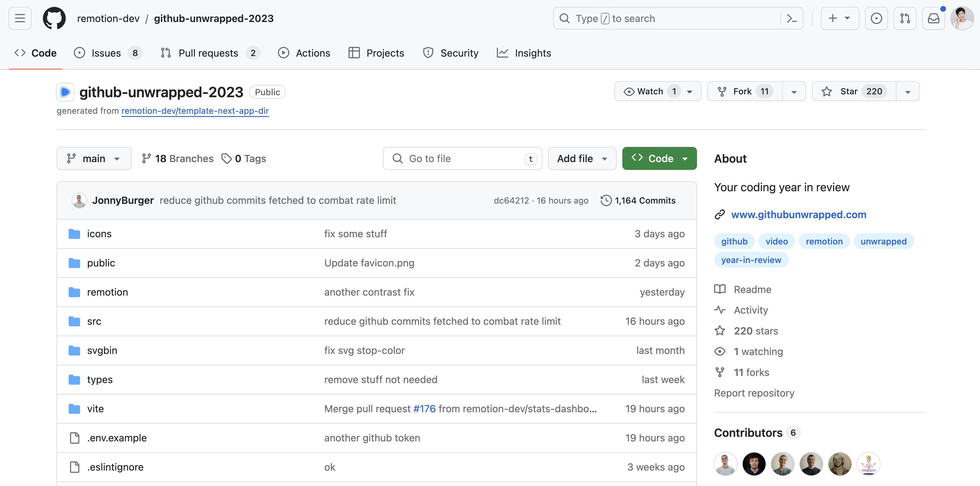Open the notifications inbox icon
This screenshot has width=980, height=486.
point(933,18)
